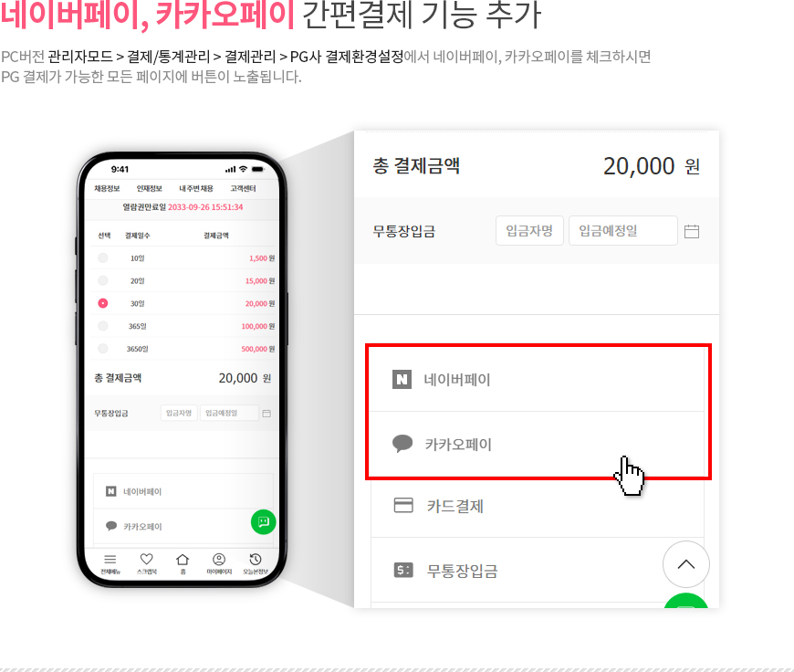794x672 pixels.
Task: Tap the home icon in phone bottom bar
Action: point(183,559)
